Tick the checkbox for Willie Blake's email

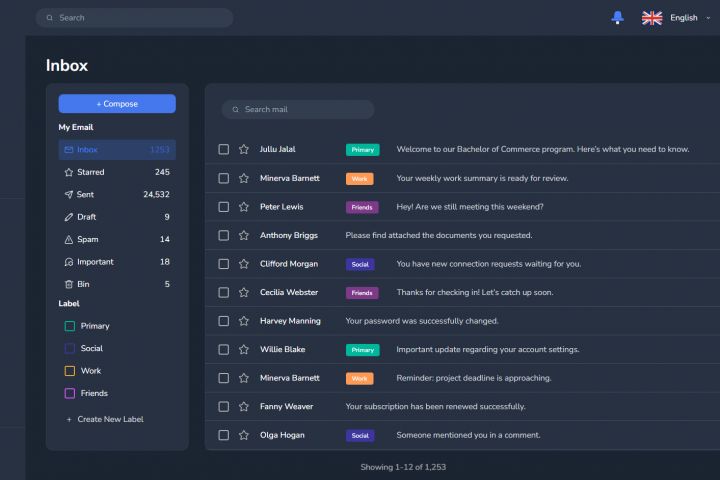224,350
